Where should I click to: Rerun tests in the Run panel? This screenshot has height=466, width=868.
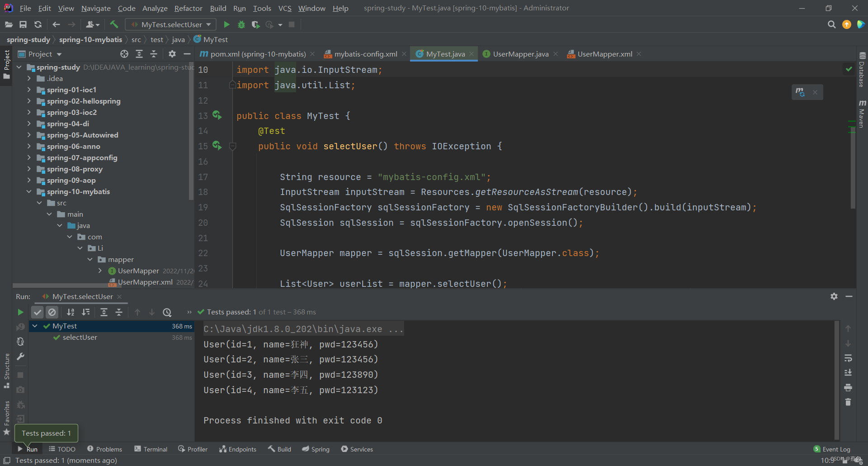pyautogui.click(x=20, y=312)
